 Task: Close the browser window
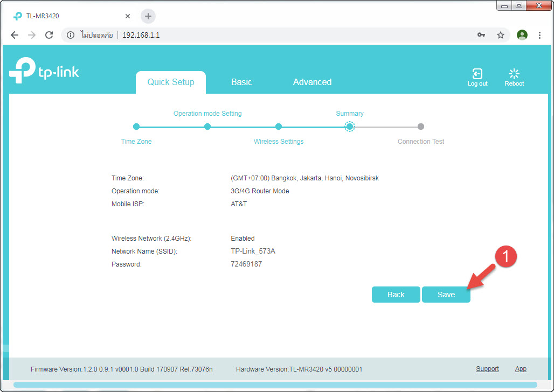539,5
